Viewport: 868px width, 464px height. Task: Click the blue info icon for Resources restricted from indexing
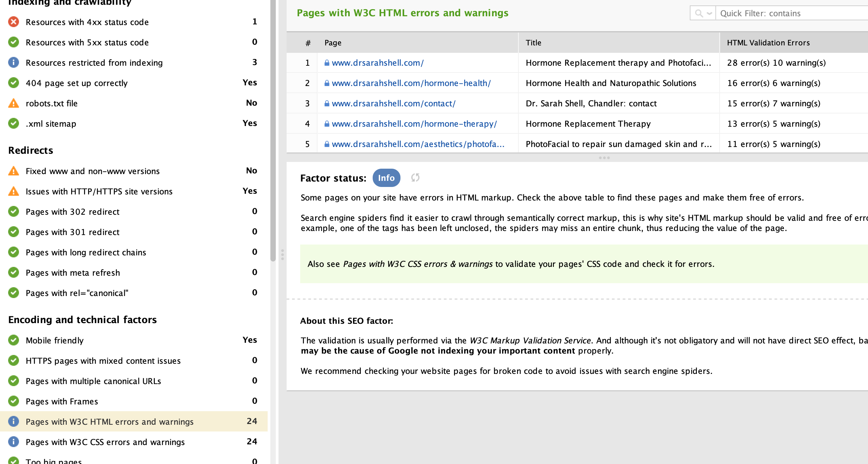(x=14, y=63)
